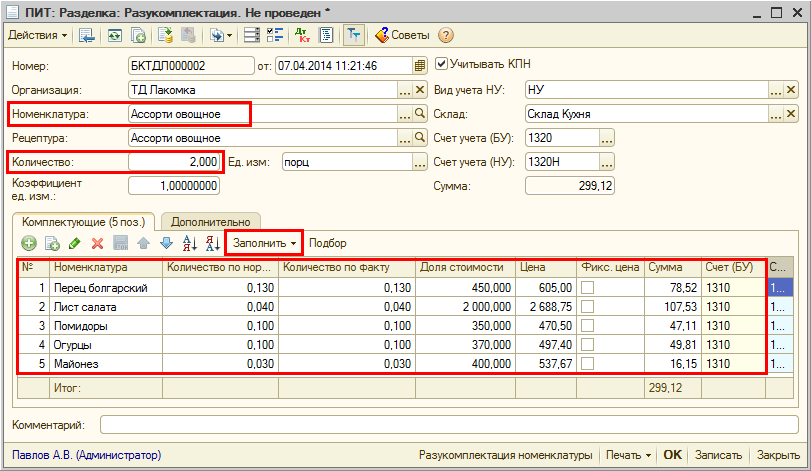Click the pencil Edit row icon

point(75,243)
